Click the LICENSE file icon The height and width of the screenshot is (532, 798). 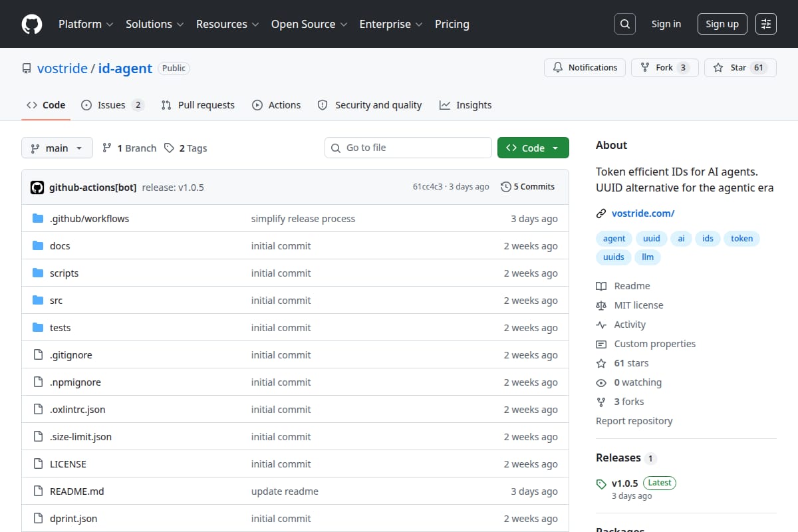click(38, 464)
